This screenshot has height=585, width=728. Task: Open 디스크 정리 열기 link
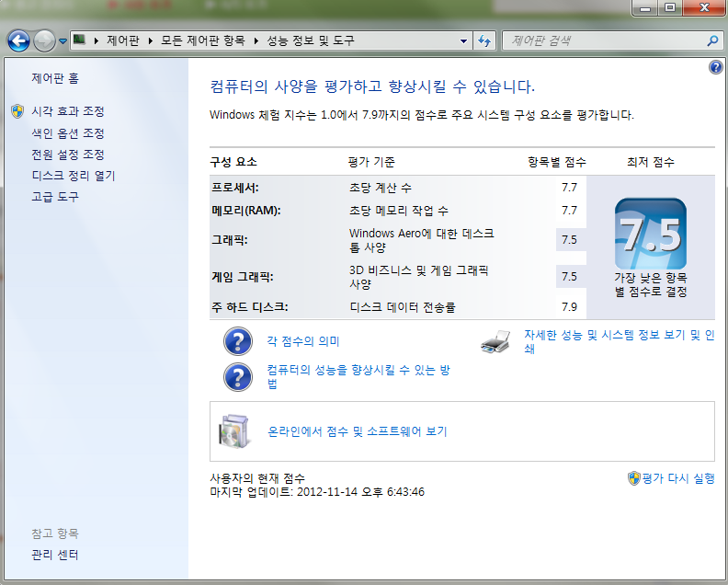click(x=74, y=176)
